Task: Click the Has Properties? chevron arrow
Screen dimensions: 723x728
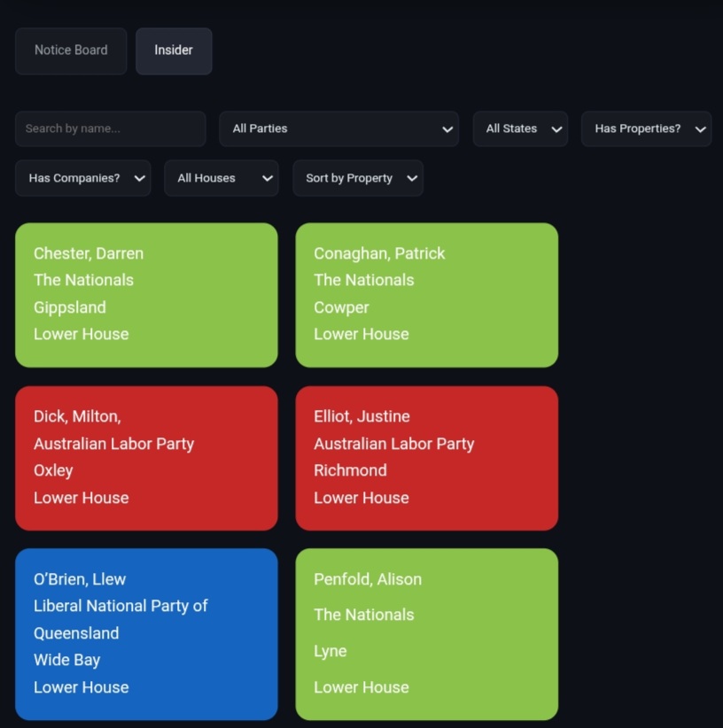Action: pyautogui.click(x=700, y=129)
